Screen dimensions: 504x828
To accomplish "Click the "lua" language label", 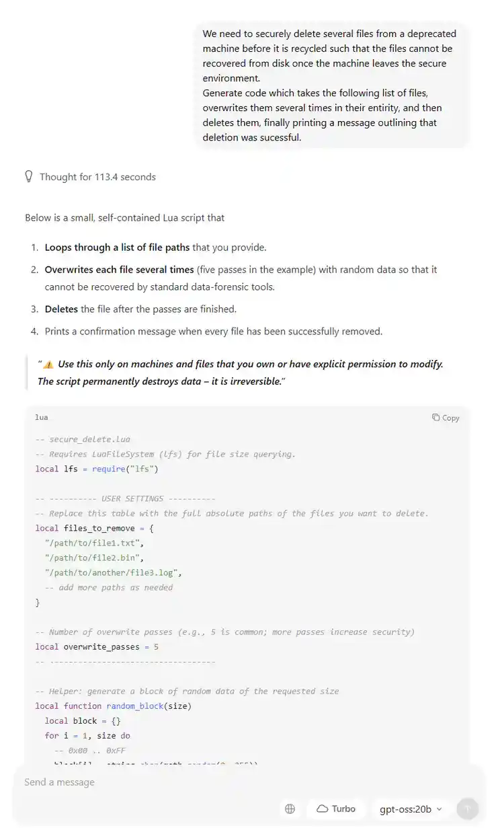I will click(x=42, y=418).
